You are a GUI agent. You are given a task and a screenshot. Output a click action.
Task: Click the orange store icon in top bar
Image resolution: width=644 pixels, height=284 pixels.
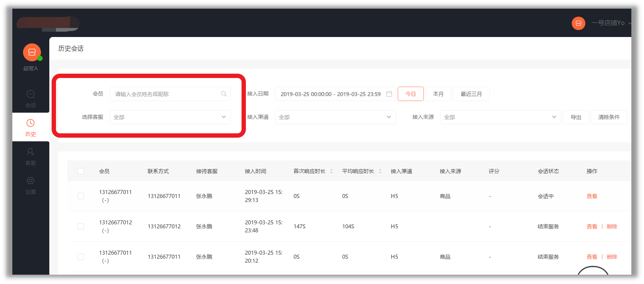point(578,23)
